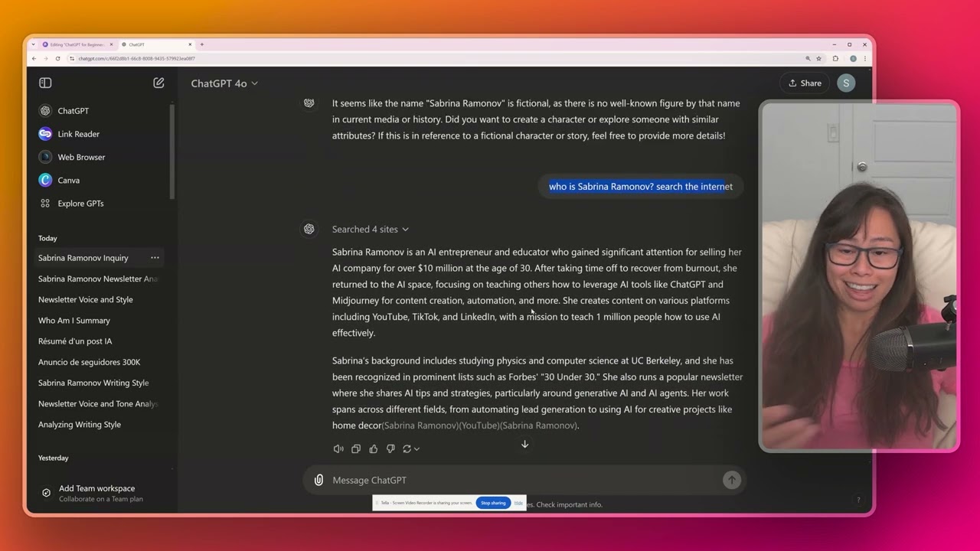Screen dimensions: 980x551
Task: Click the browser back arrow
Action: pos(34,58)
